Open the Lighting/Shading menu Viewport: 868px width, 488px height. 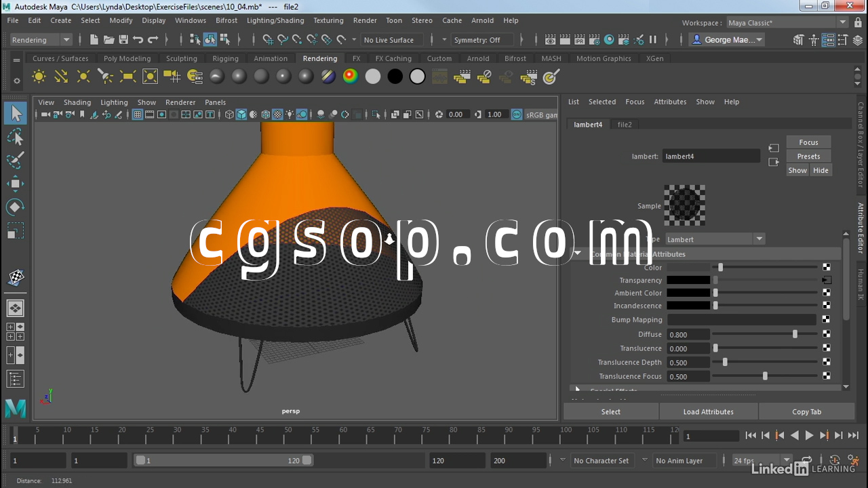(275, 20)
